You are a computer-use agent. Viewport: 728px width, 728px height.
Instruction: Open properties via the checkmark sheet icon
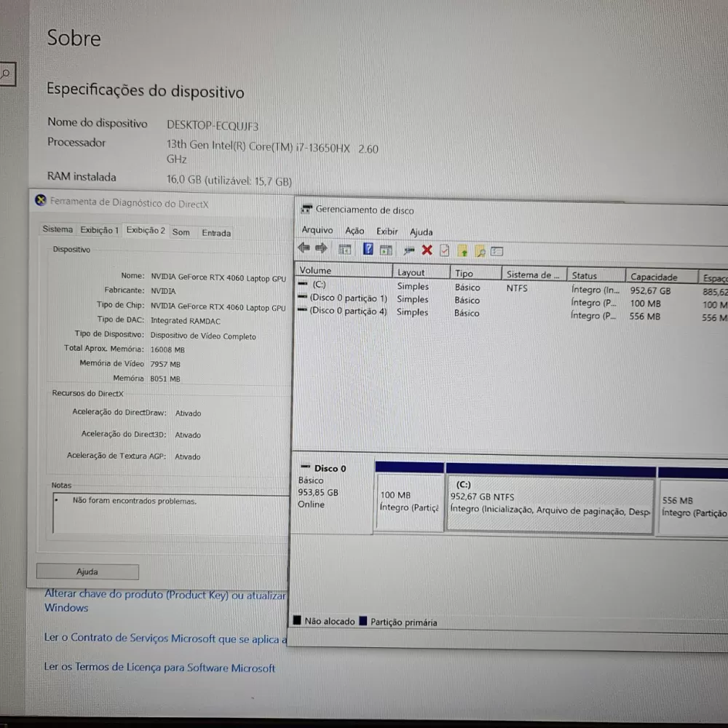pyautogui.click(x=444, y=250)
